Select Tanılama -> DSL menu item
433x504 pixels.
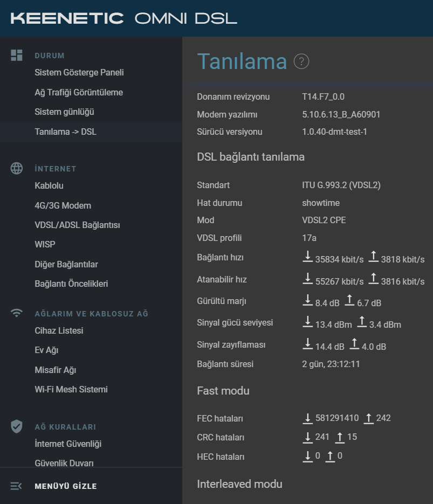66,132
